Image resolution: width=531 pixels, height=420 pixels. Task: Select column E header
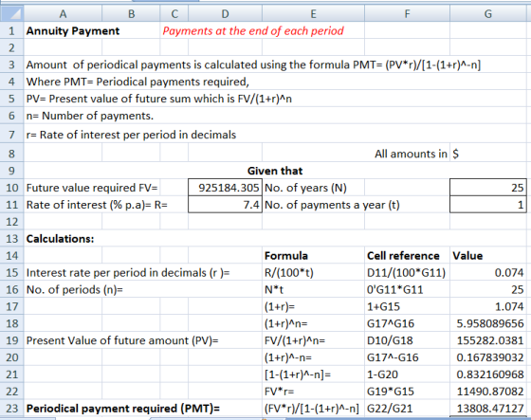point(313,13)
